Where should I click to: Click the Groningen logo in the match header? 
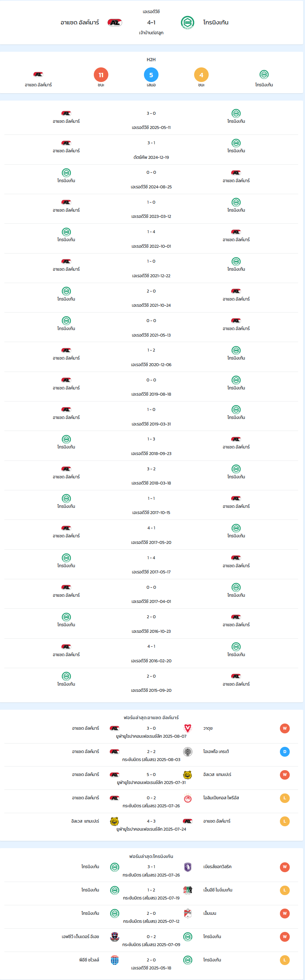(x=188, y=23)
